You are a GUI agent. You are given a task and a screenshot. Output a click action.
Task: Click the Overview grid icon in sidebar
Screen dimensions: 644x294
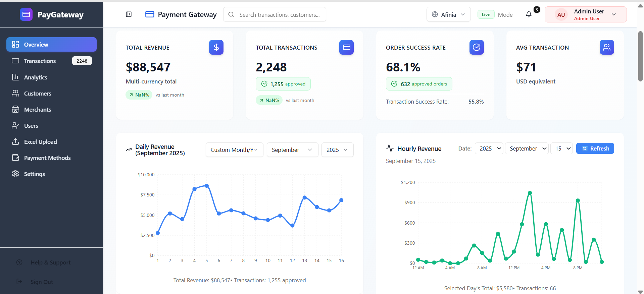pos(15,44)
